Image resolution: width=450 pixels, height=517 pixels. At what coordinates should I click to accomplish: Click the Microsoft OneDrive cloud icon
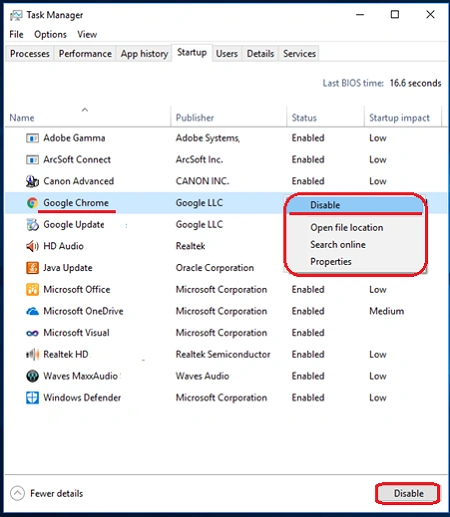coord(32,311)
